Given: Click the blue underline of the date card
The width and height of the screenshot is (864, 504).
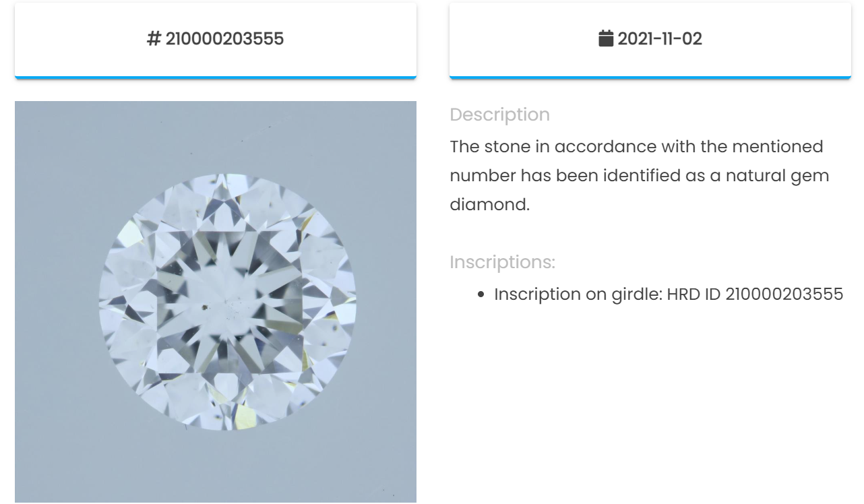Looking at the screenshot, I should click(650, 77).
